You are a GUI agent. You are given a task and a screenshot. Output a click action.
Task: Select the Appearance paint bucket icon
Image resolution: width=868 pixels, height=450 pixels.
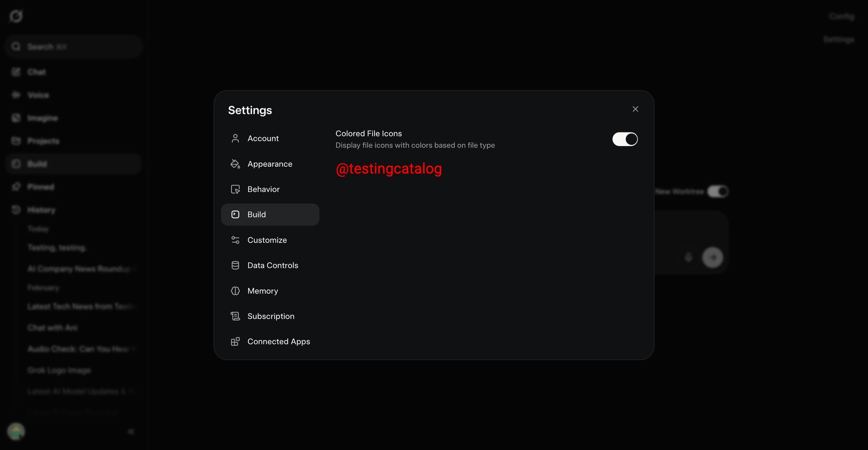pyautogui.click(x=235, y=164)
